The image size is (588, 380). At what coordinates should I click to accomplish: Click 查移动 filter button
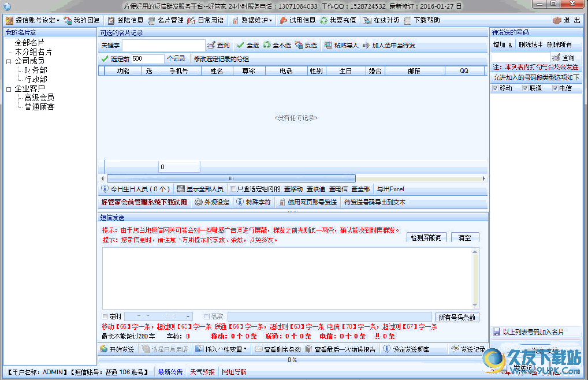[293, 189]
